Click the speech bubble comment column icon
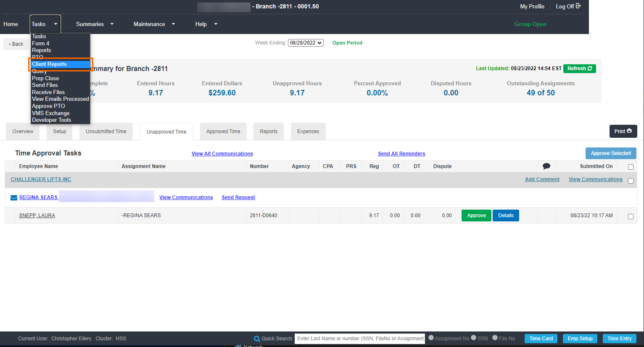The image size is (644, 347). [x=546, y=166]
